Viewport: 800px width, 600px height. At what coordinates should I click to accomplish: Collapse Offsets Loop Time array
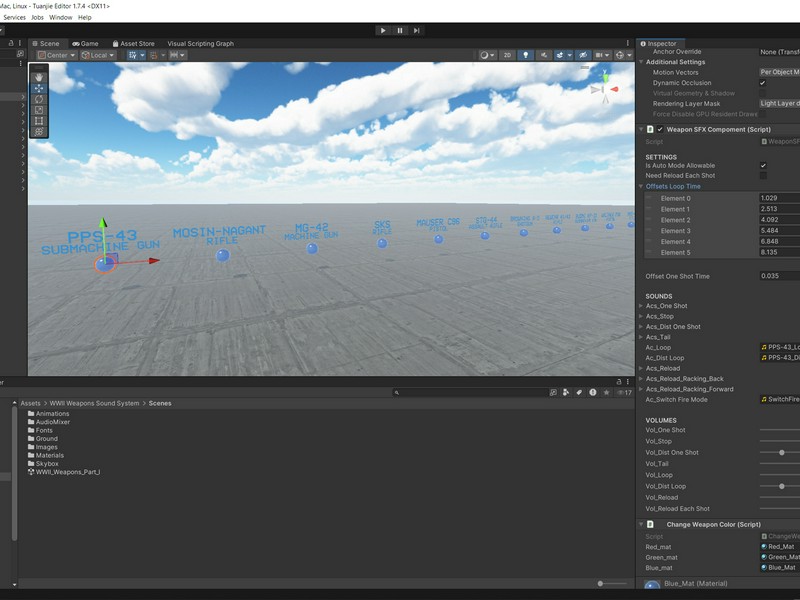click(641, 186)
